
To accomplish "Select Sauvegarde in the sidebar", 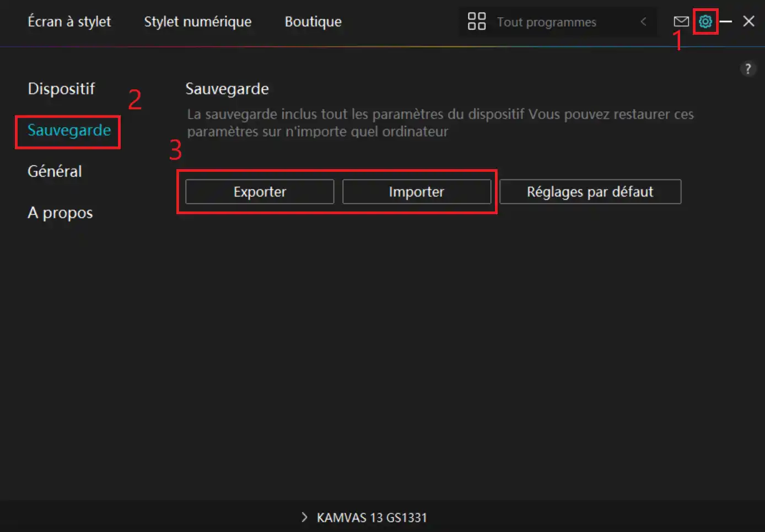I will click(69, 131).
